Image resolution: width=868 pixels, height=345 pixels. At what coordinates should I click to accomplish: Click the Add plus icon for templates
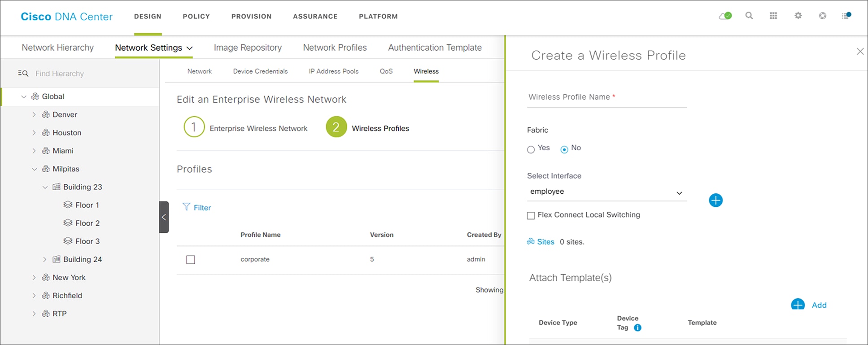click(x=798, y=305)
